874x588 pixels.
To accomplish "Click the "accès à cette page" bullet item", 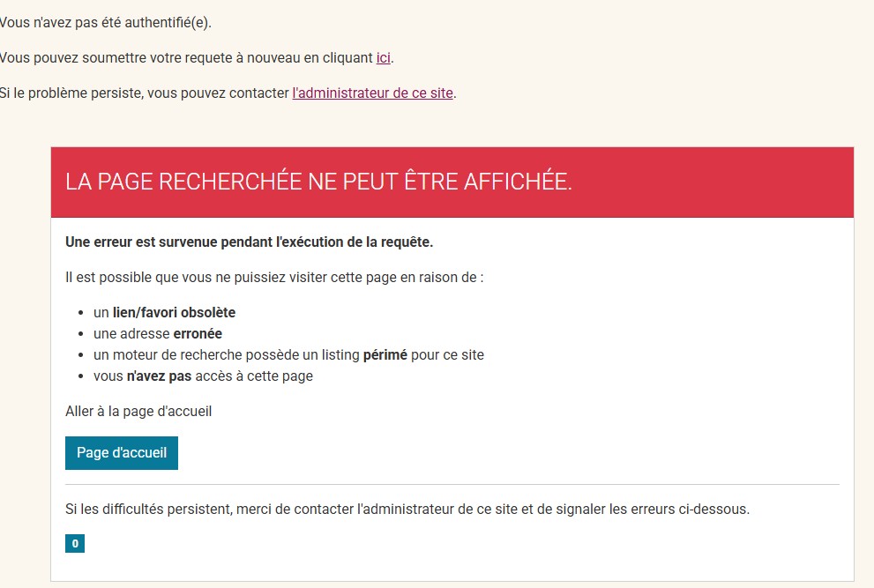I will pos(203,376).
